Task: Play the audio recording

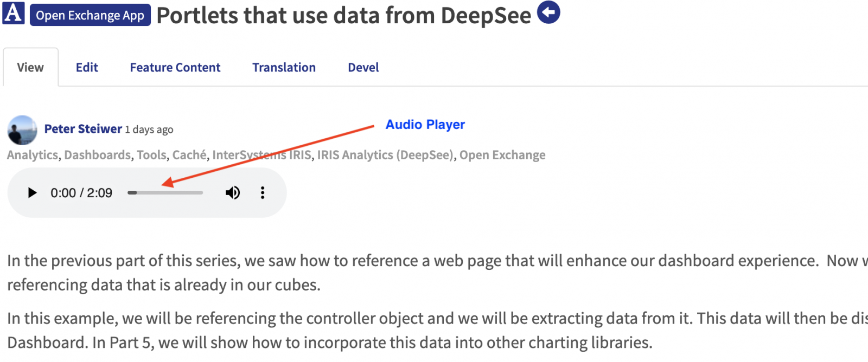Action: pos(32,193)
